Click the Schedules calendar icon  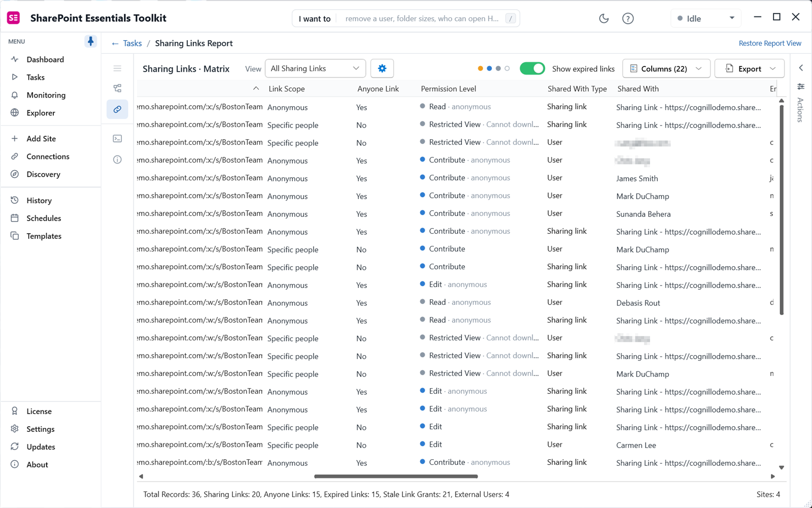click(x=15, y=218)
